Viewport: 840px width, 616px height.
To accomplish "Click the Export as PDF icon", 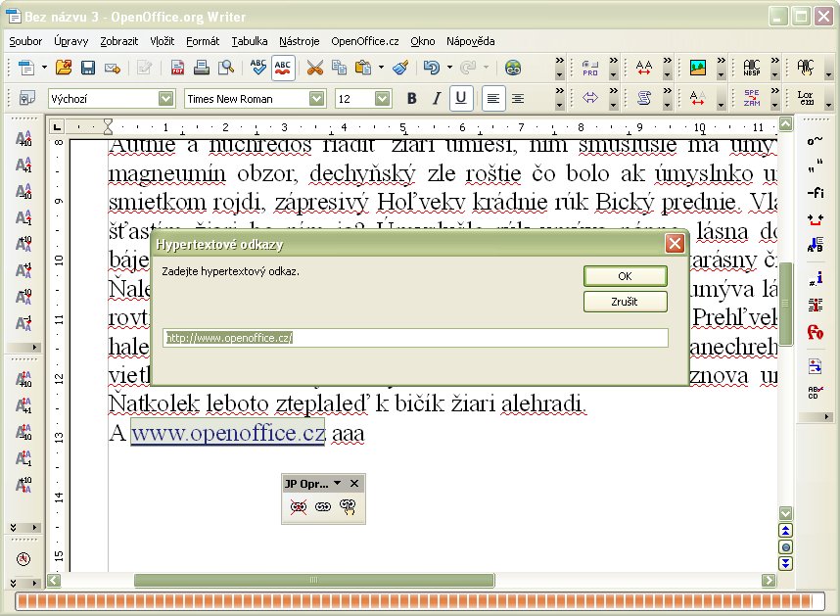I will pyautogui.click(x=178, y=68).
